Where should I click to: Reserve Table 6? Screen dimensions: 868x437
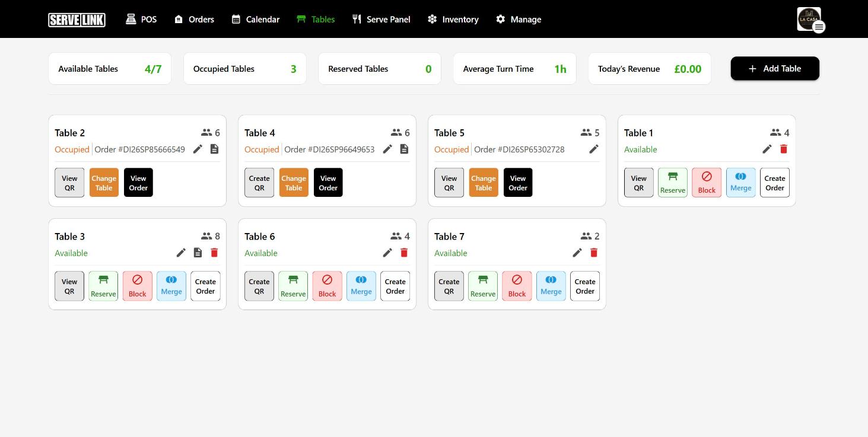(x=293, y=286)
